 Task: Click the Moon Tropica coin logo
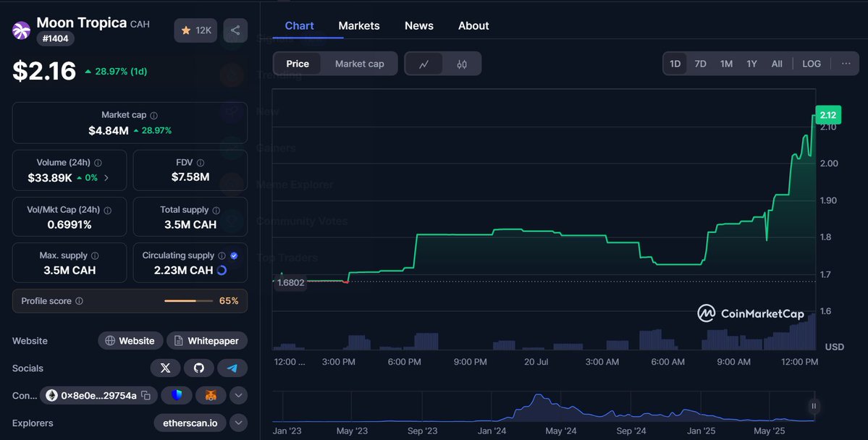pos(21,30)
